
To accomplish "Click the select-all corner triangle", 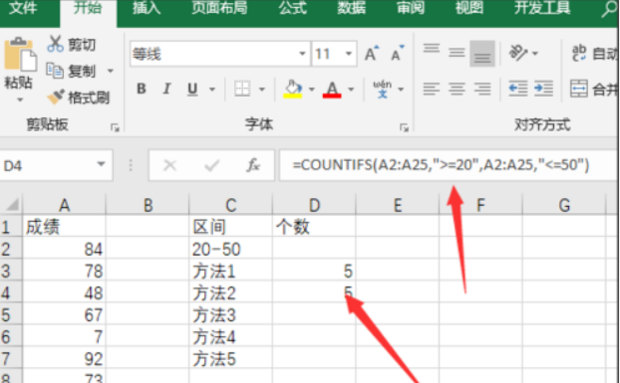I will (12, 205).
